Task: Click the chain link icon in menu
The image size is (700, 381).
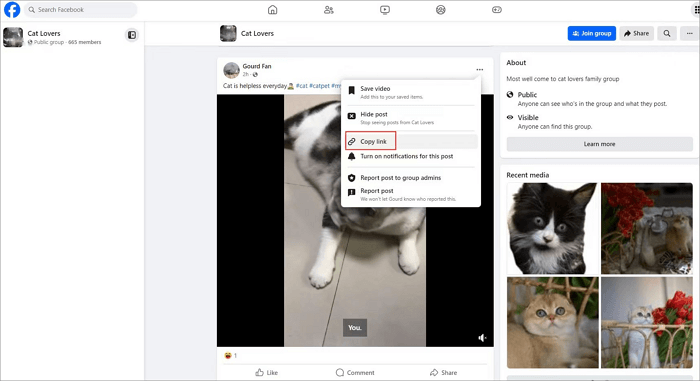Action: (x=352, y=142)
